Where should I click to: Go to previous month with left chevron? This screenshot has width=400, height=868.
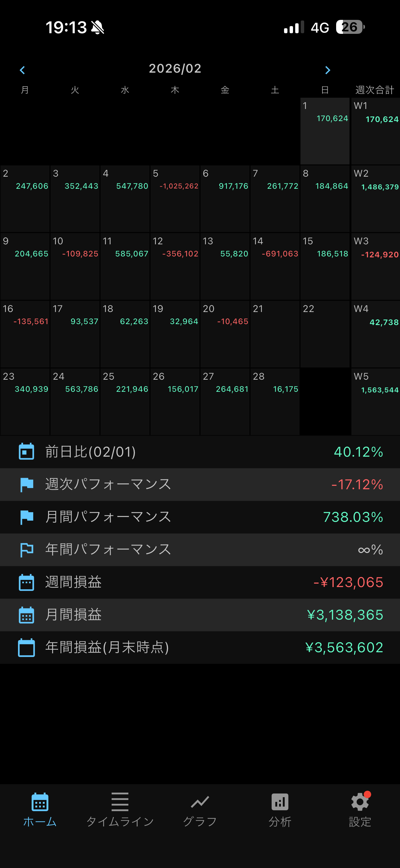23,70
